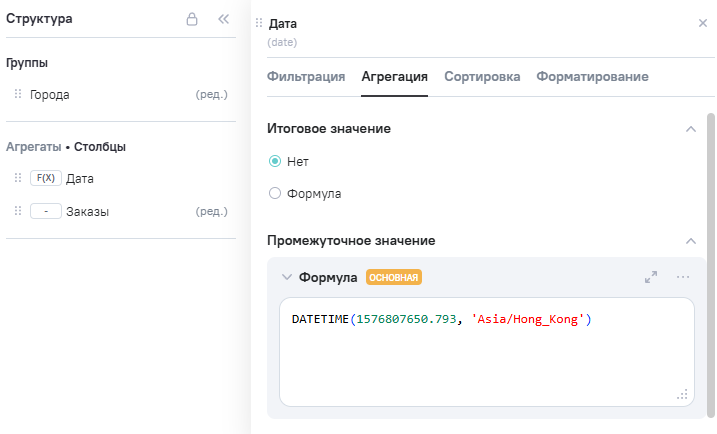This screenshot has width=717, height=434.
Task: Switch to the Фильтрация tab
Action: click(306, 77)
